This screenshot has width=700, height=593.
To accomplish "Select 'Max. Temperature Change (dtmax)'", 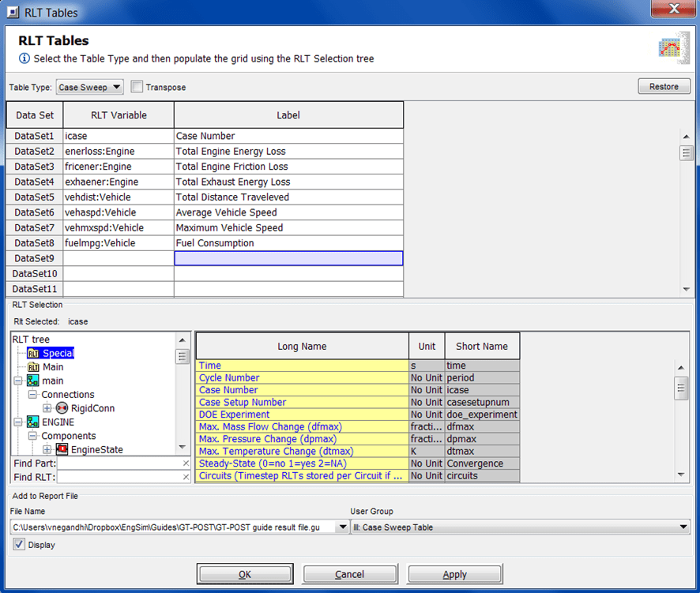I will tap(302, 452).
